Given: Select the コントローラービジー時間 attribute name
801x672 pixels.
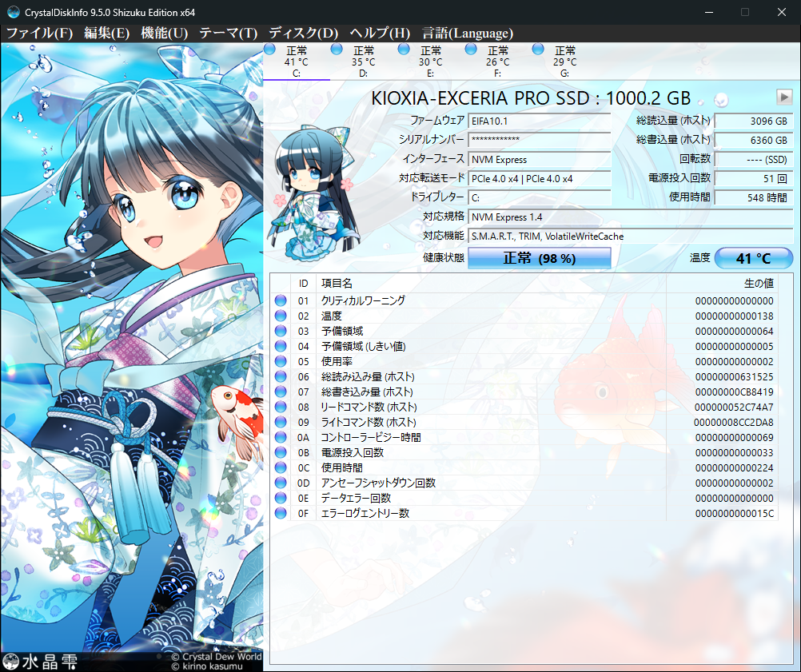Looking at the screenshot, I should tap(371, 437).
